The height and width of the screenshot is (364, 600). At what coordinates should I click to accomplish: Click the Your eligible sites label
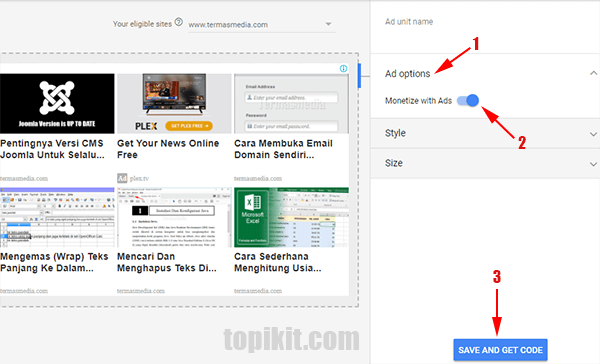tap(142, 24)
